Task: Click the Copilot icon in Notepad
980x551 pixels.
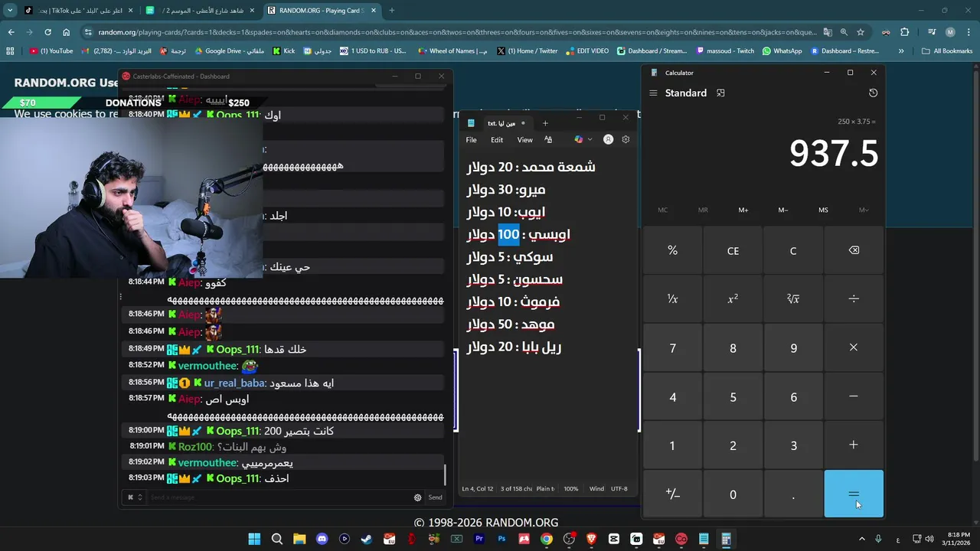Action: coord(579,140)
